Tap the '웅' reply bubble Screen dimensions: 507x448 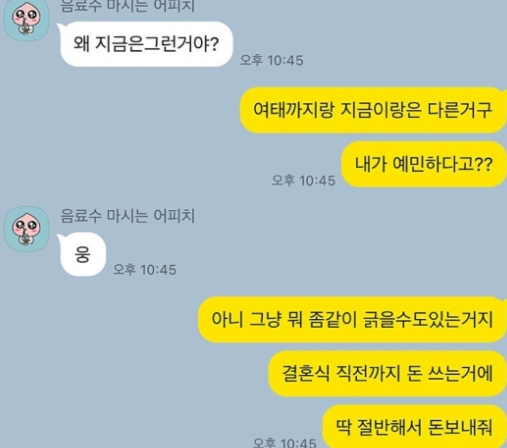[x=82, y=255]
